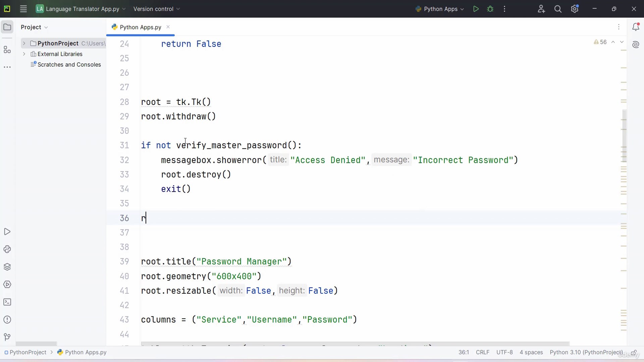Start debugging with the bug icon
The height and width of the screenshot is (362, 644).
490,9
